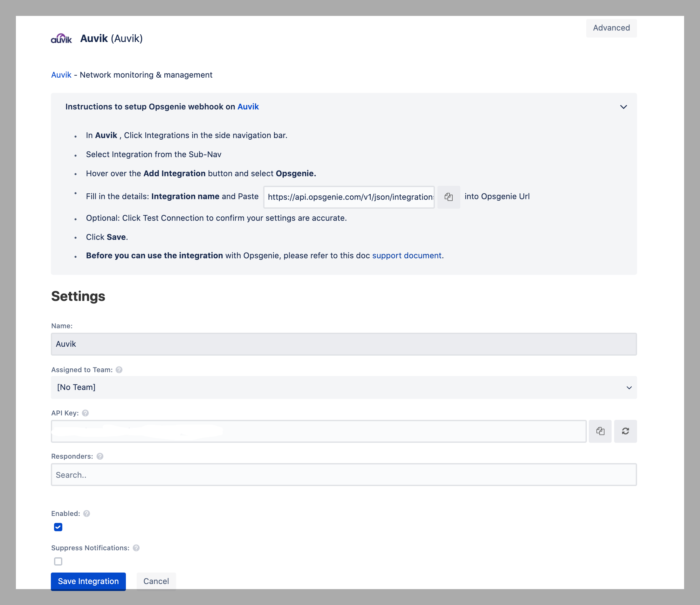Check the Suppress Notifications checkbox
The image size is (700, 605).
(x=58, y=561)
